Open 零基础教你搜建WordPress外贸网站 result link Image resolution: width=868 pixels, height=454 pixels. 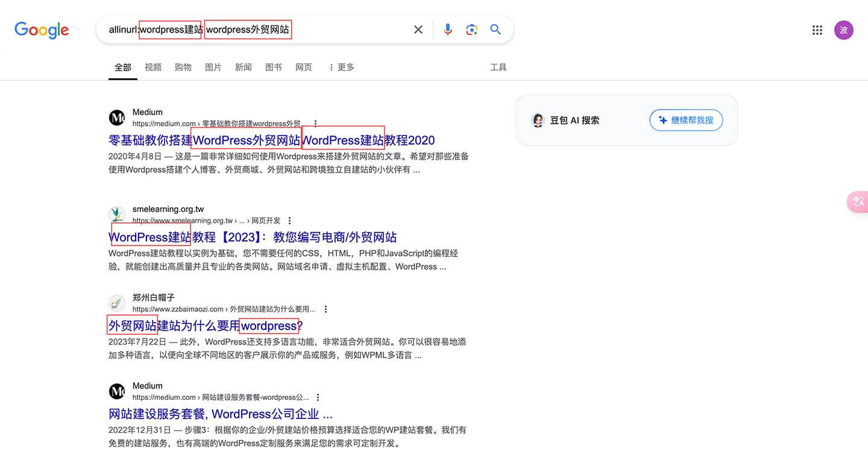(x=271, y=140)
